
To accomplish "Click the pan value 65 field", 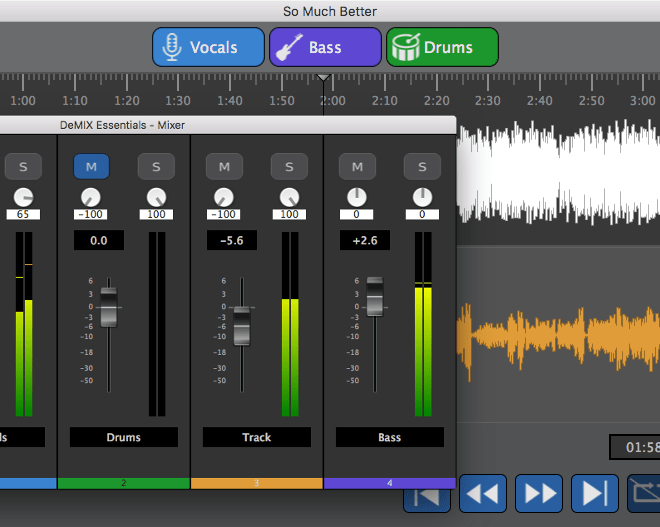I will point(23,214).
